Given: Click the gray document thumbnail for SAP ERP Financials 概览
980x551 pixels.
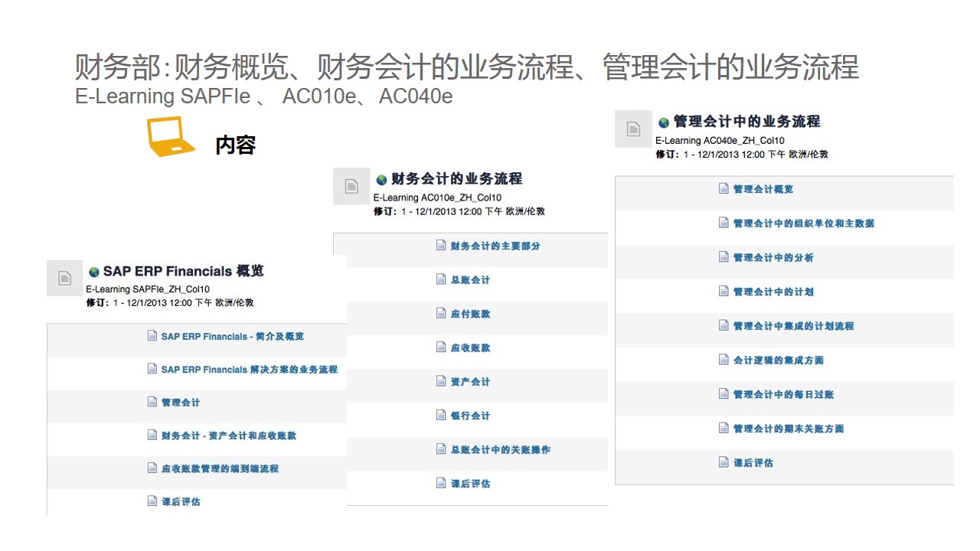Looking at the screenshot, I should point(64,278).
